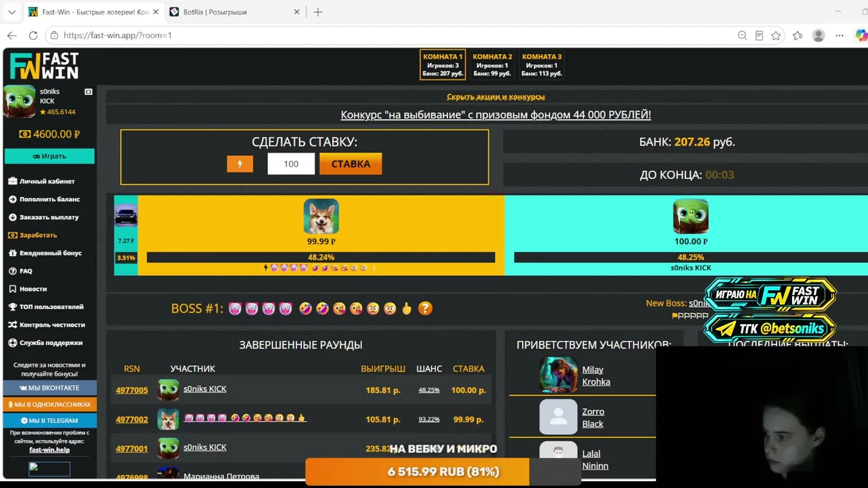Close the BotRix tab
The width and height of the screenshot is (868, 488).
tap(296, 12)
